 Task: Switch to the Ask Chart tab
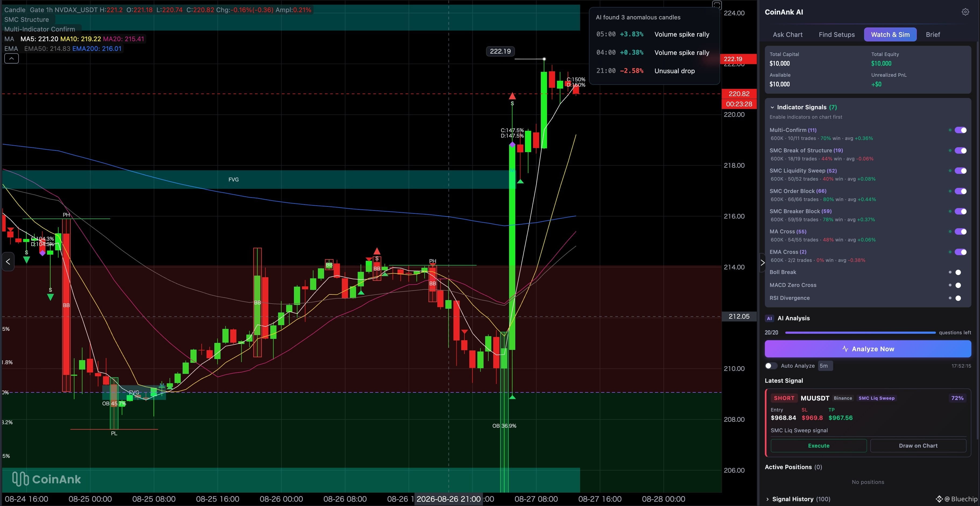(x=787, y=35)
